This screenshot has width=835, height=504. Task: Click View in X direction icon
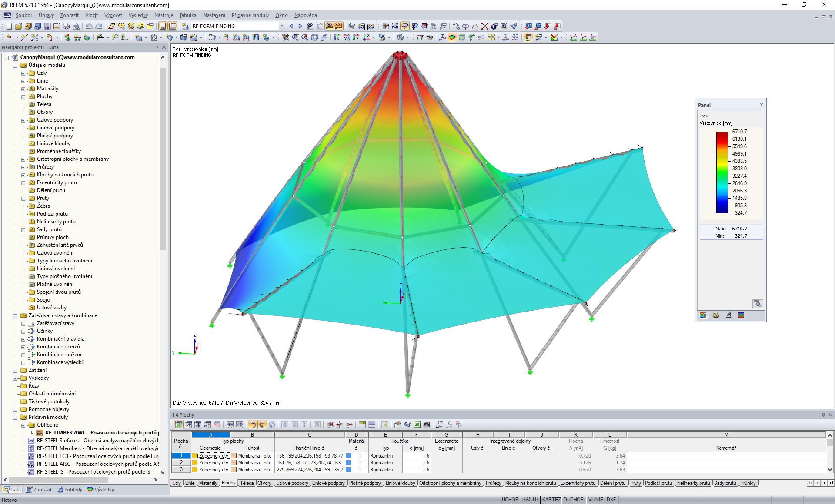click(337, 37)
